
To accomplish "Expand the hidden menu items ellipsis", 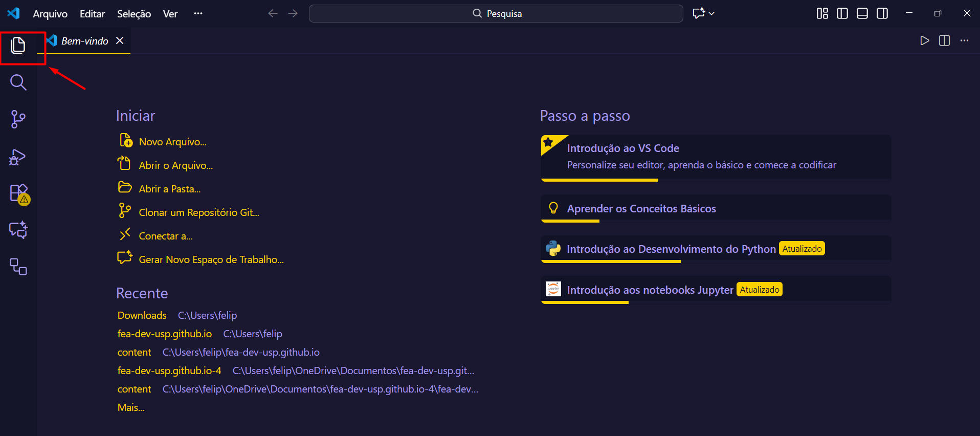I will pyautogui.click(x=198, y=14).
